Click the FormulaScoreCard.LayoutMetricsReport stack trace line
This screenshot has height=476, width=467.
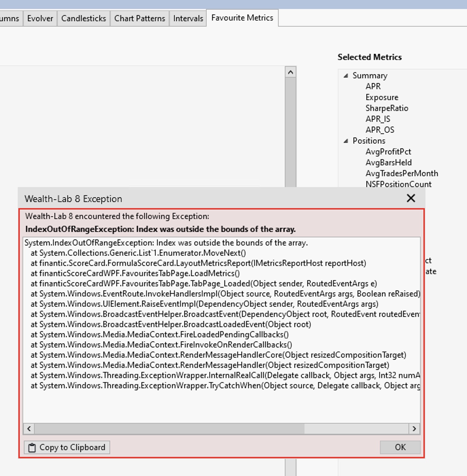198,263
